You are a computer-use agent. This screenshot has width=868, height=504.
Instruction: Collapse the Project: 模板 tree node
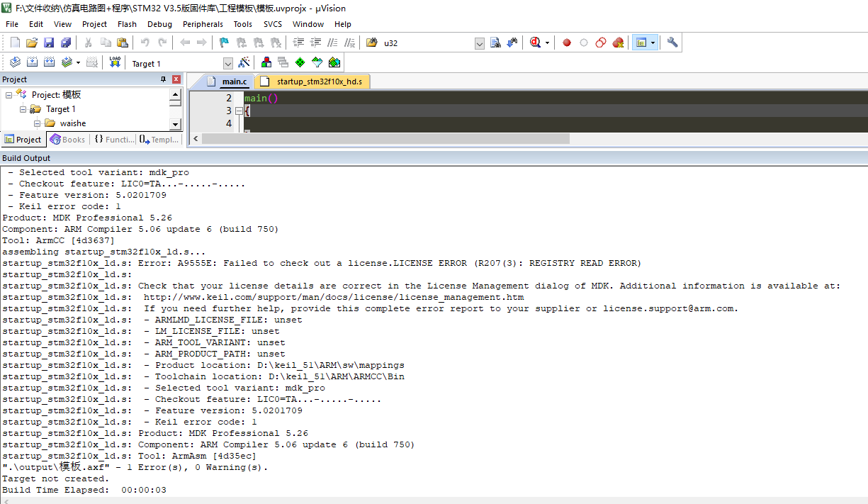click(x=9, y=95)
